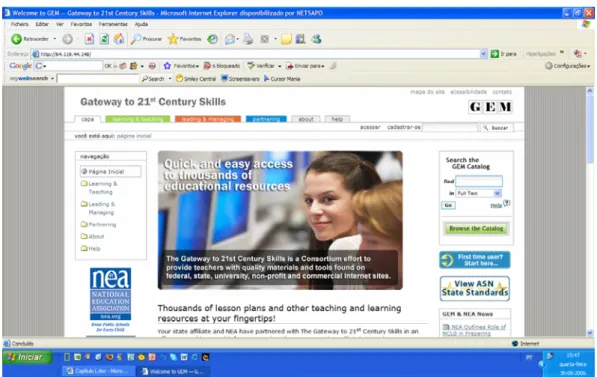Expand the Verificar toolbar dropdown arrow
Screen dimensions: 597x377
[x=279, y=66]
